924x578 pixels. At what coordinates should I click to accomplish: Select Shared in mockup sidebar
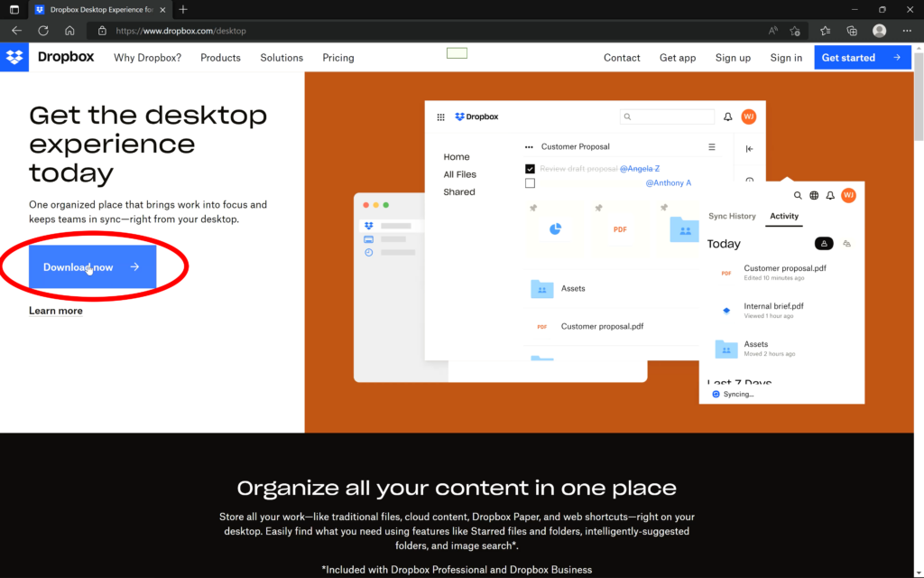tap(459, 192)
